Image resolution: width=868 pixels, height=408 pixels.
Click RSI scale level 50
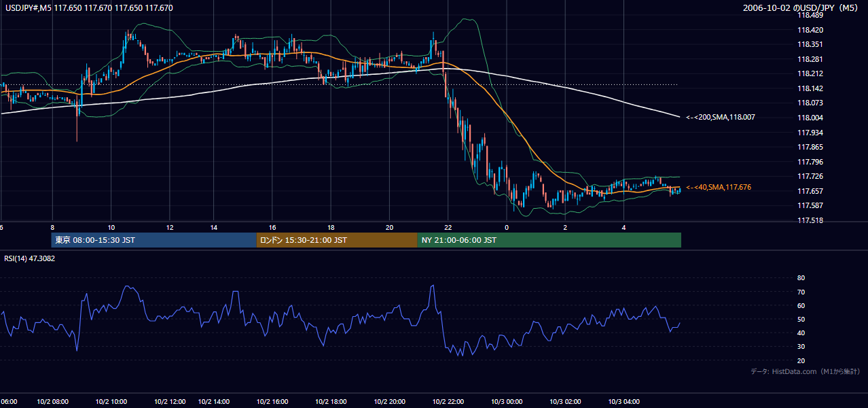(x=801, y=319)
